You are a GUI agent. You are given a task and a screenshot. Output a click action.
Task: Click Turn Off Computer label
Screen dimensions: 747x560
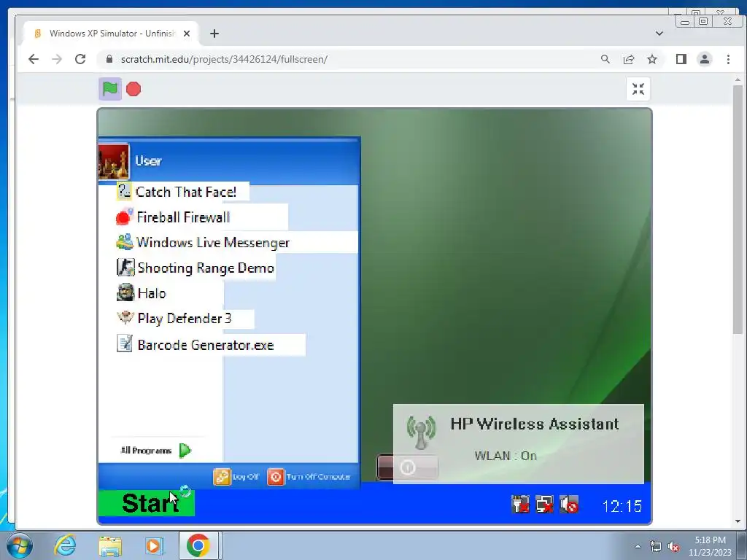tap(318, 477)
